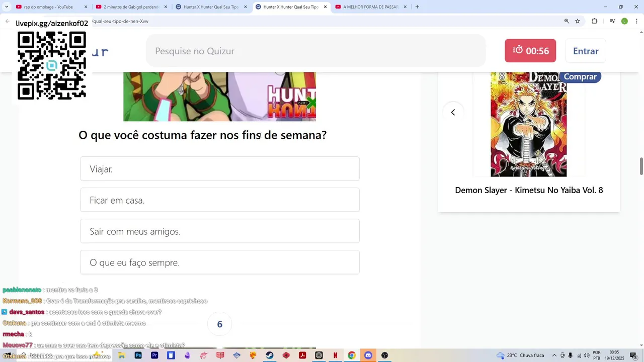Open the browser extensions puzzle icon
Screen dimensions: 644x362
tap(594, 21)
